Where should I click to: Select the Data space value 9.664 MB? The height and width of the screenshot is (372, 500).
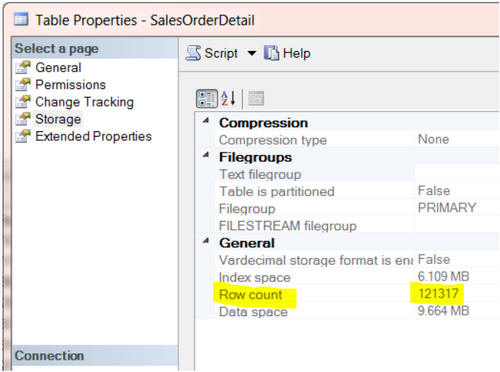pyautogui.click(x=443, y=311)
